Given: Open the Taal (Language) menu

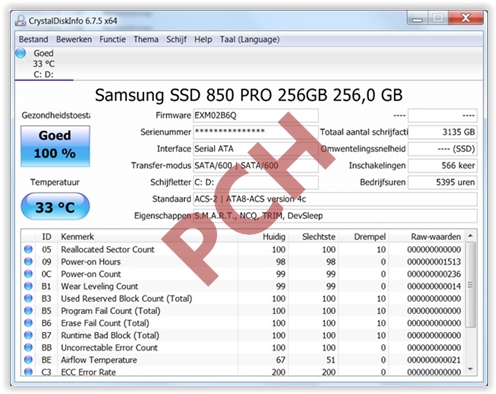Looking at the screenshot, I should pos(250,39).
